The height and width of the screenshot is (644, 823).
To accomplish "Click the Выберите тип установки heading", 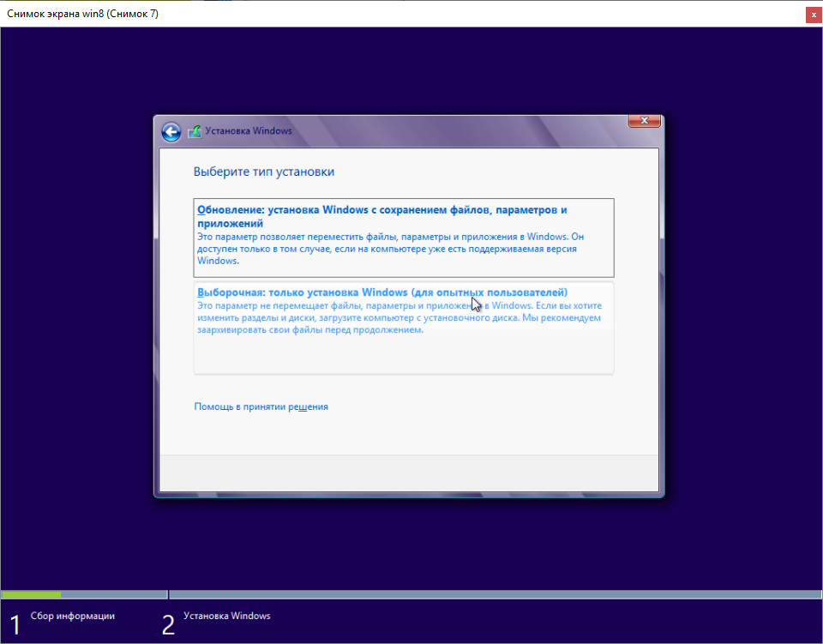I will click(263, 172).
